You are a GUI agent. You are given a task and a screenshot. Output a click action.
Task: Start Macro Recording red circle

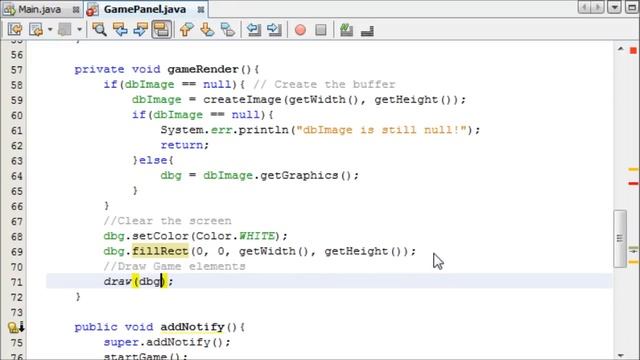tap(300, 29)
